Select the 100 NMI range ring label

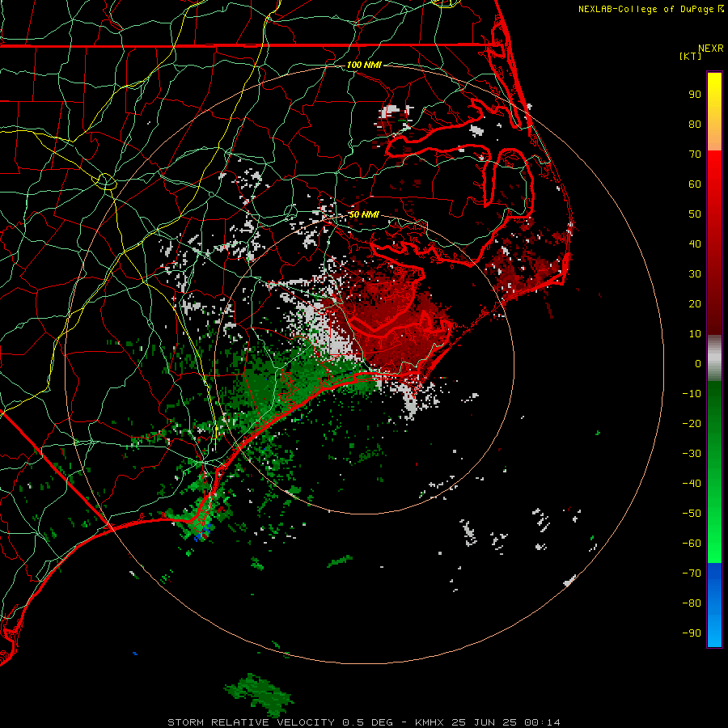click(x=364, y=65)
